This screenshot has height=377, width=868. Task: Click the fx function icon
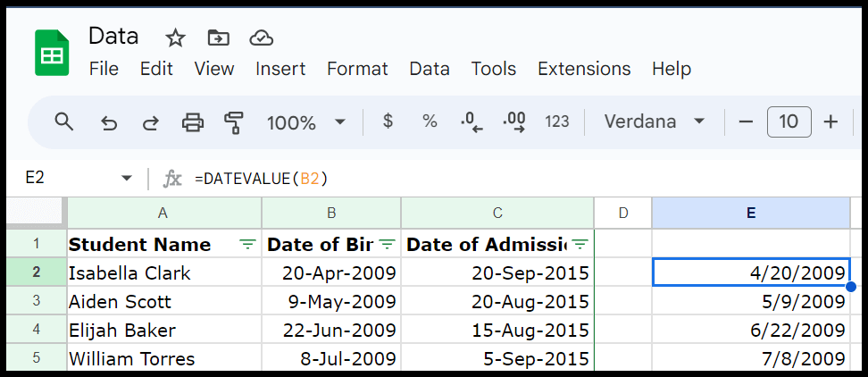pyautogui.click(x=172, y=179)
